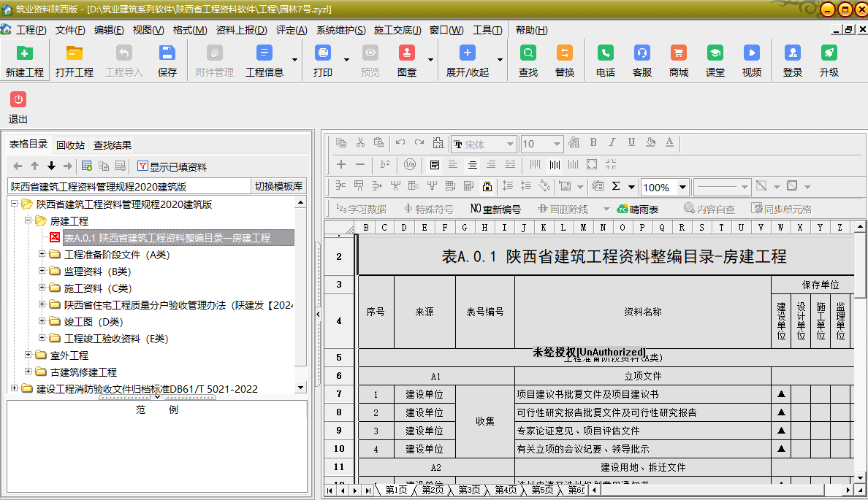
Task: Click the red 退出 exit icon
Action: coord(18,100)
